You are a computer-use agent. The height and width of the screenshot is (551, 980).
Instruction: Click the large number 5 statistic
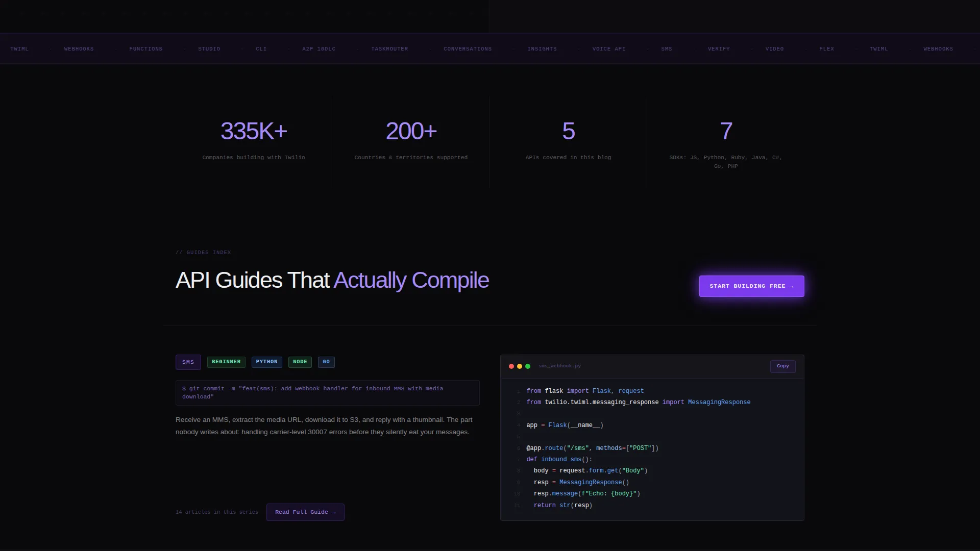point(569,131)
